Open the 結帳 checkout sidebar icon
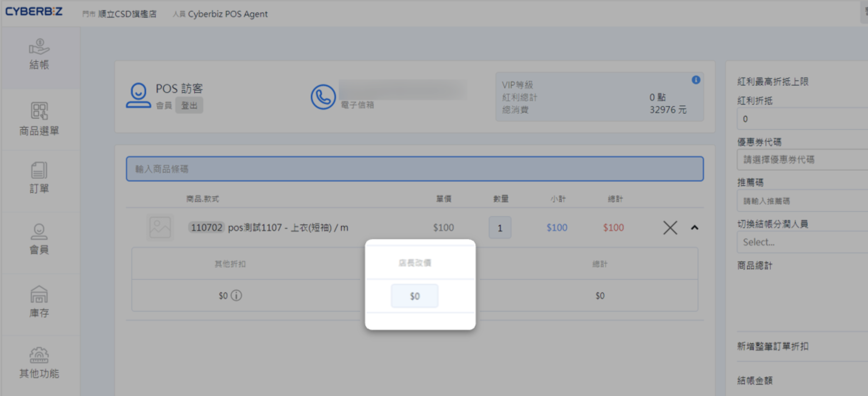This screenshot has height=396, width=868. pyautogui.click(x=39, y=54)
